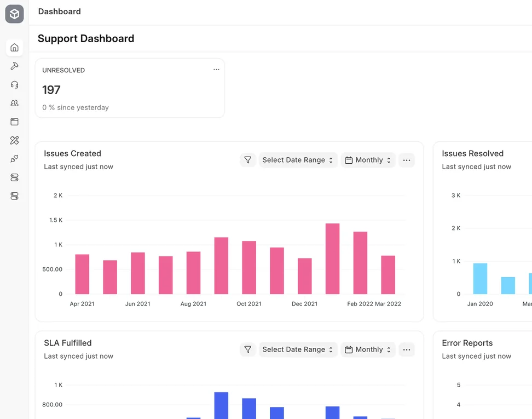The height and width of the screenshot is (419, 532).
Task: Open the toggles icon just below the plug icon
Action: pos(14,177)
